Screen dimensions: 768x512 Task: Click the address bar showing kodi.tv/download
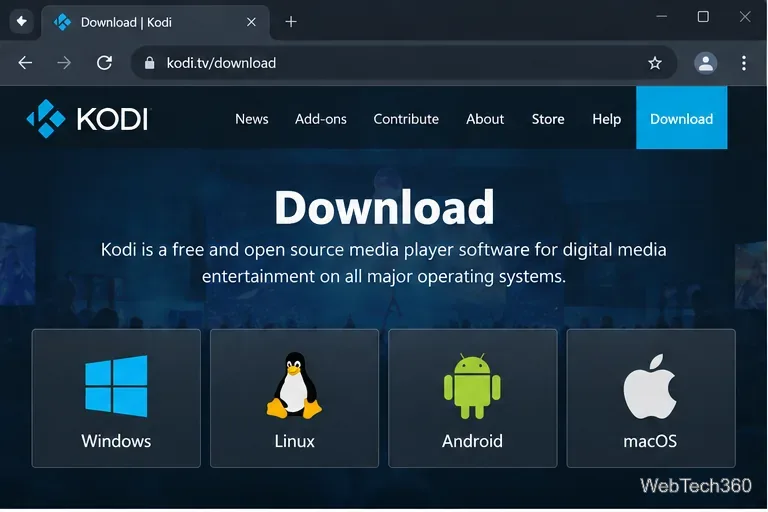[x=404, y=63]
